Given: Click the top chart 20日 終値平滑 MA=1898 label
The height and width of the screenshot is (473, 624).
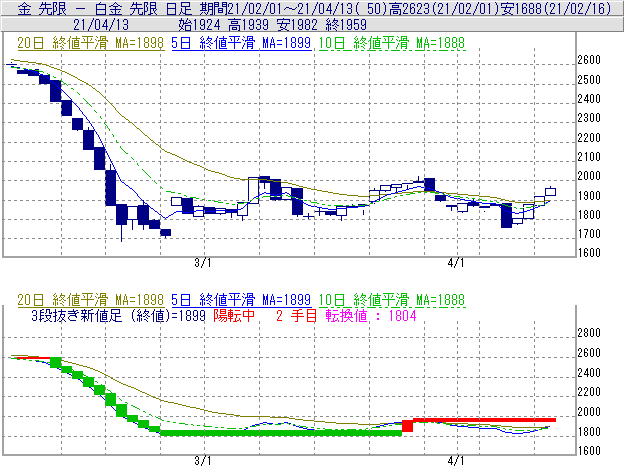Looking at the screenshot, I should [91, 43].
